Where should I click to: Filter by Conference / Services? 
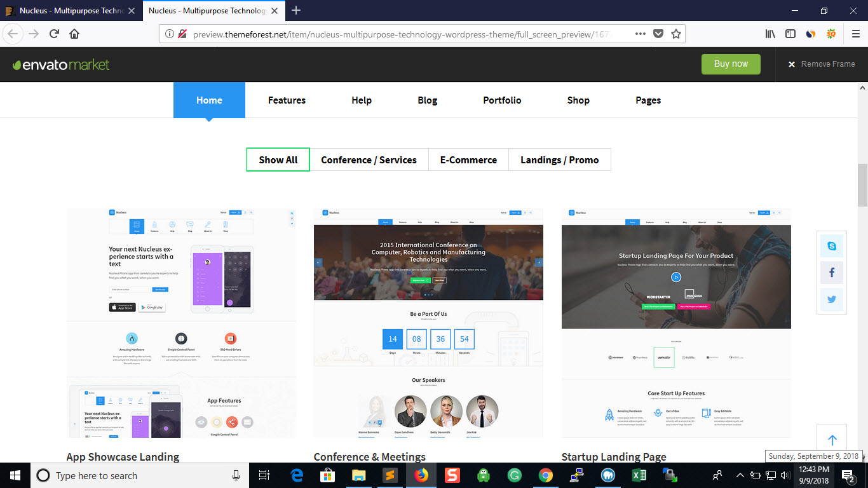click(369, 159)
